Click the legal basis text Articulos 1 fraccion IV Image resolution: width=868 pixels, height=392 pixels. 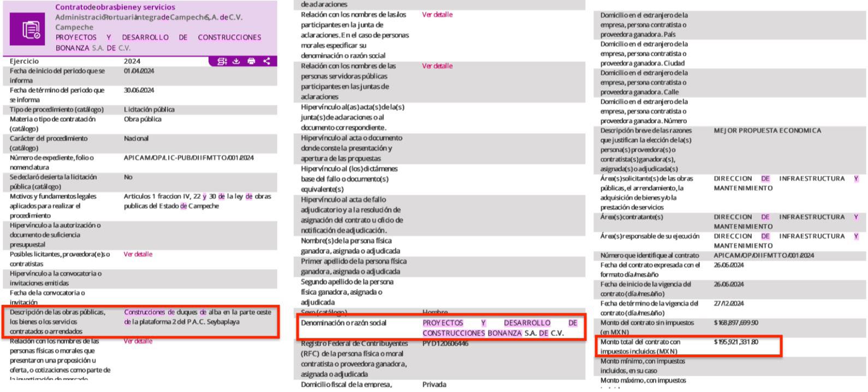point(198,201)
